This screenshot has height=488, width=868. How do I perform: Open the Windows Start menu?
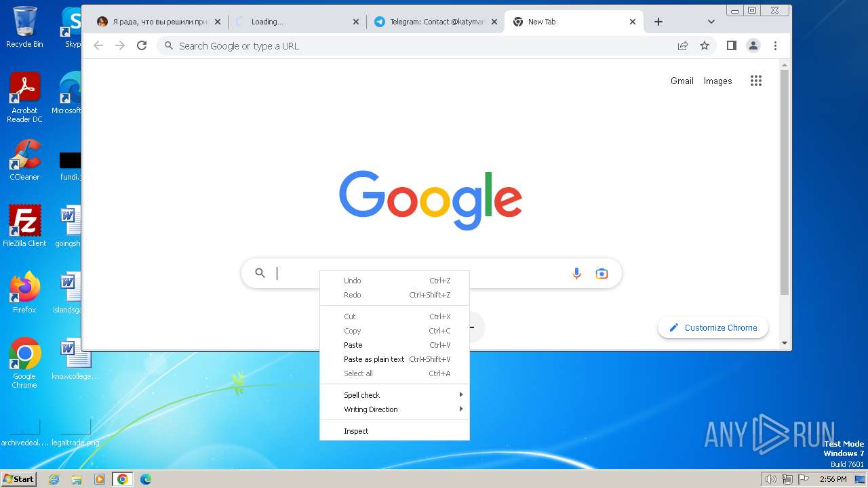pyautogui.click(x=18, y=479)
